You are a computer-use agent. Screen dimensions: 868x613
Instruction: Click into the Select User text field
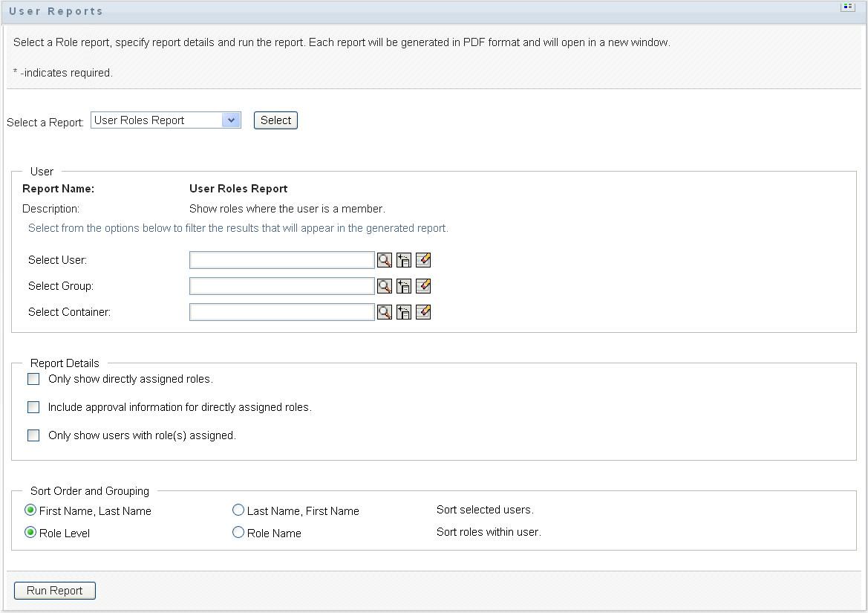point(282,260)
